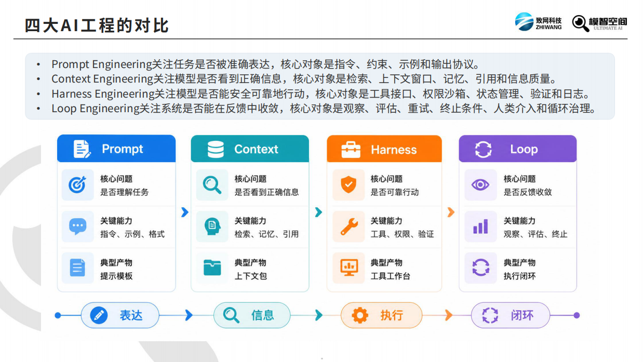Screen dimensions: 644x362
Task: Click the target icon beside 是否理解任务
Action: point(77,185)
